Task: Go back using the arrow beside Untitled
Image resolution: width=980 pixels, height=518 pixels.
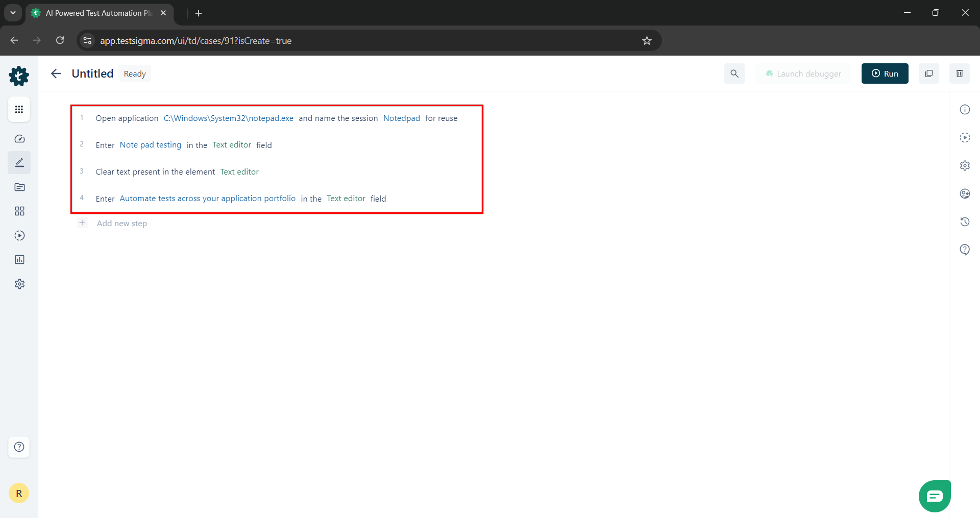Action: point(56,73)
